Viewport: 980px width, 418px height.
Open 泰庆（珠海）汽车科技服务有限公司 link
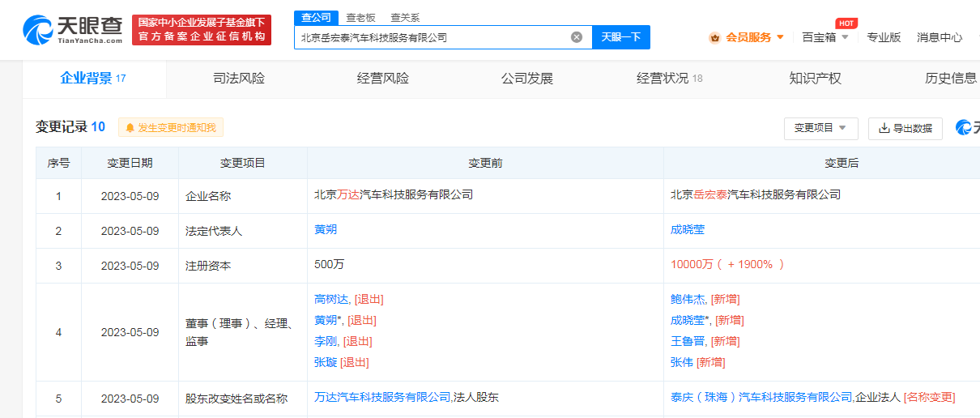tap(761, 398)
